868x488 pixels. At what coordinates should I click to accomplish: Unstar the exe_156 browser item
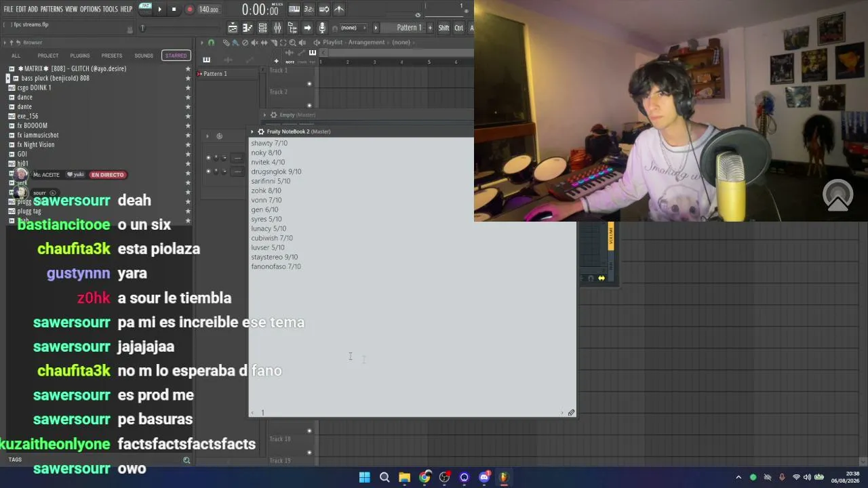(188, 116)
